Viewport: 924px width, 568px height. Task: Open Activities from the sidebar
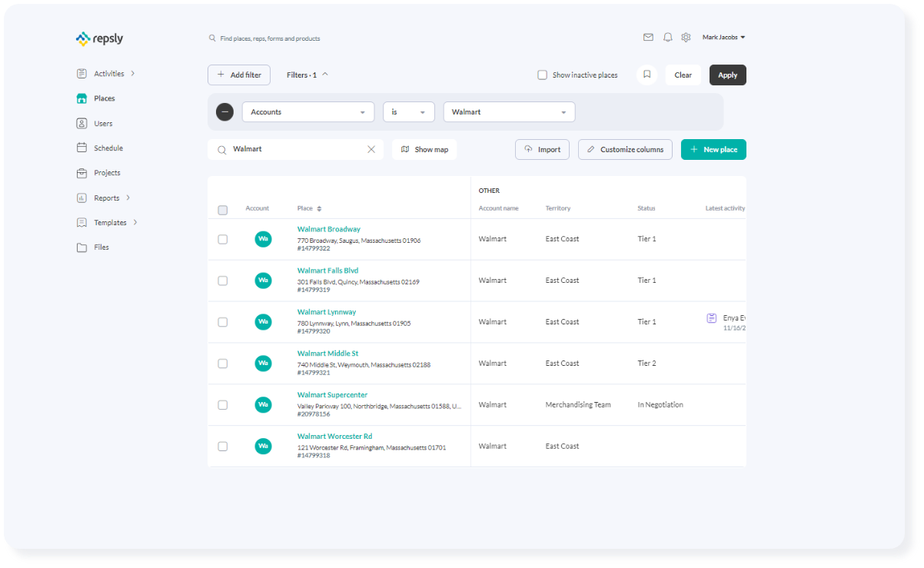[x=109, y=74]
